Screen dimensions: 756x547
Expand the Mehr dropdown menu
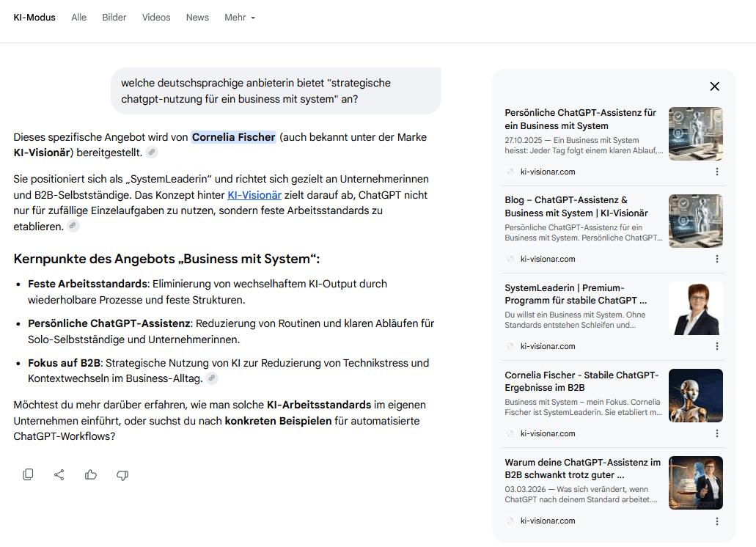240,18
